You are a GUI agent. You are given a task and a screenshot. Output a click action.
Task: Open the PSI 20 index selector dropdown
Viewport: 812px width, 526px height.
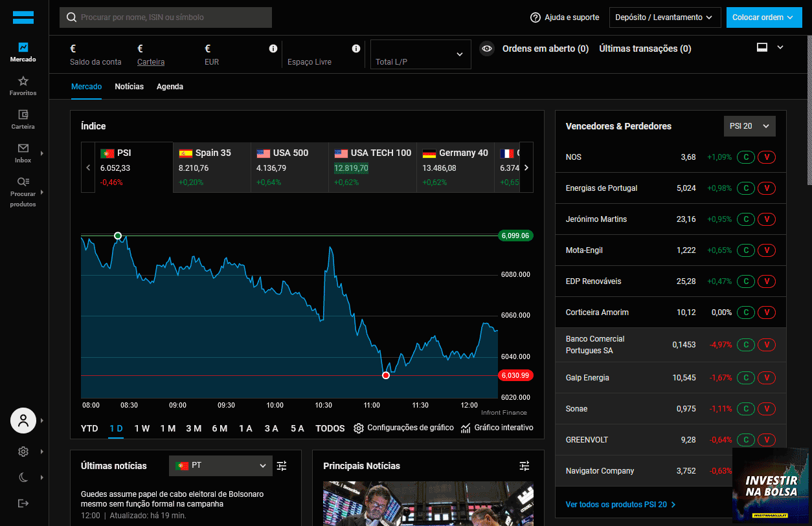749,126
